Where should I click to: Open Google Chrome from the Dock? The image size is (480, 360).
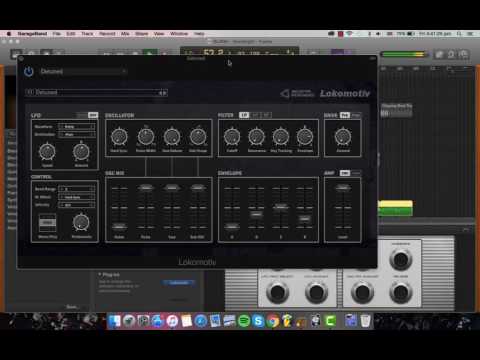[273, 321]
